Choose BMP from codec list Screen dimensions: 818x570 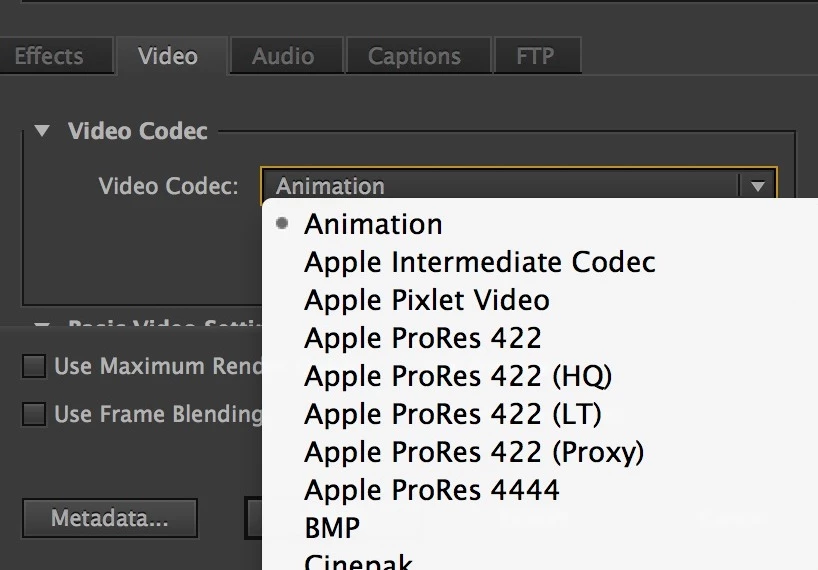click(x=332, y=528)
